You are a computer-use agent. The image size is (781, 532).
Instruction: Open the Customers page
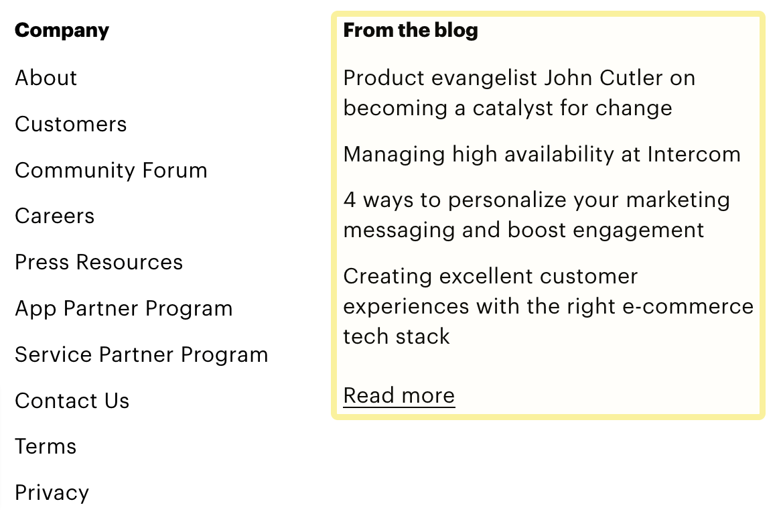click(70, 125)
